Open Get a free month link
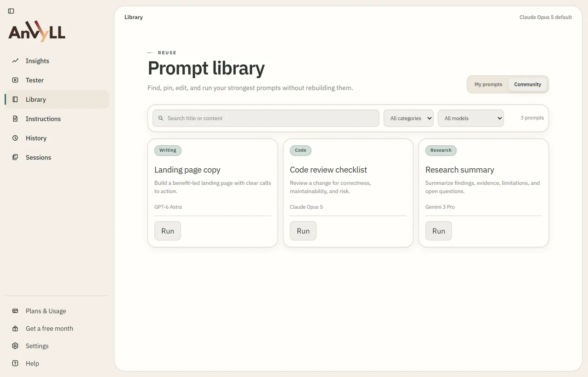The image size is (588, 377). pyautogui.click(x=57, y=328)
